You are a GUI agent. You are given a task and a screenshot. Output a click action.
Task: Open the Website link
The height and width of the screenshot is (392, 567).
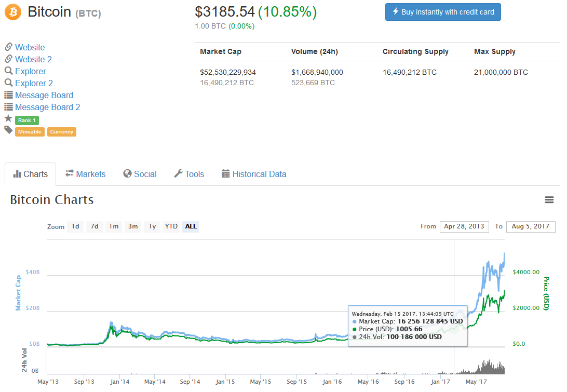click(30, 47)
